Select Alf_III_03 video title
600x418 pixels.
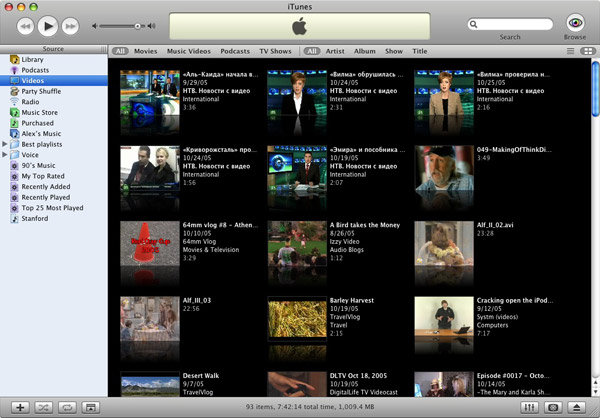coord(197,300)
